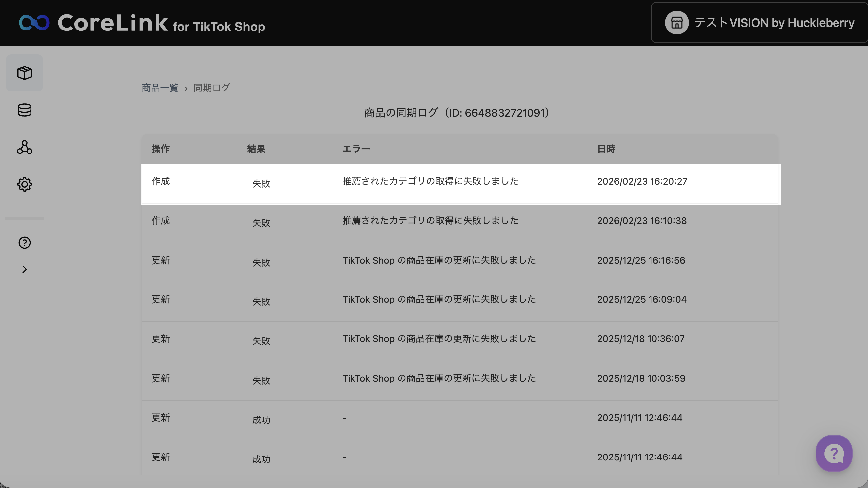Go to 商品一覧 breadcrumb link
This screenshot has width=868, height=488.
(x=160, y=88)
